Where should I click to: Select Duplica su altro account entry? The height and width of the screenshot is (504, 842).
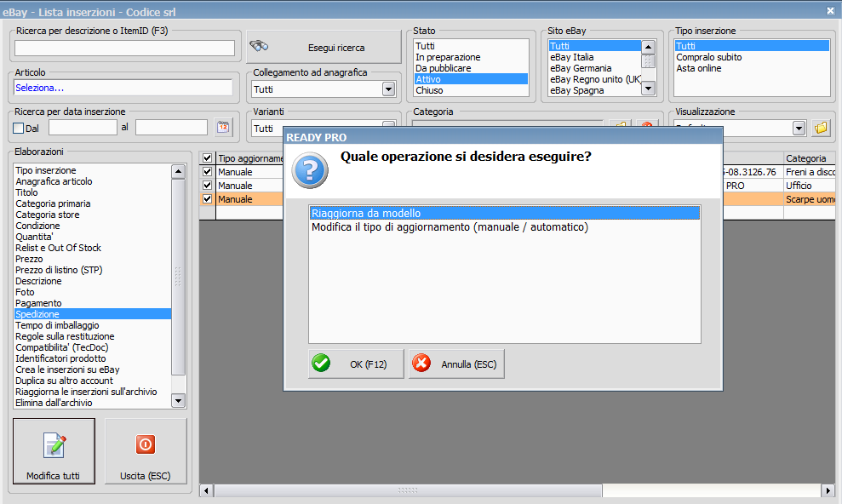[92, 381]
